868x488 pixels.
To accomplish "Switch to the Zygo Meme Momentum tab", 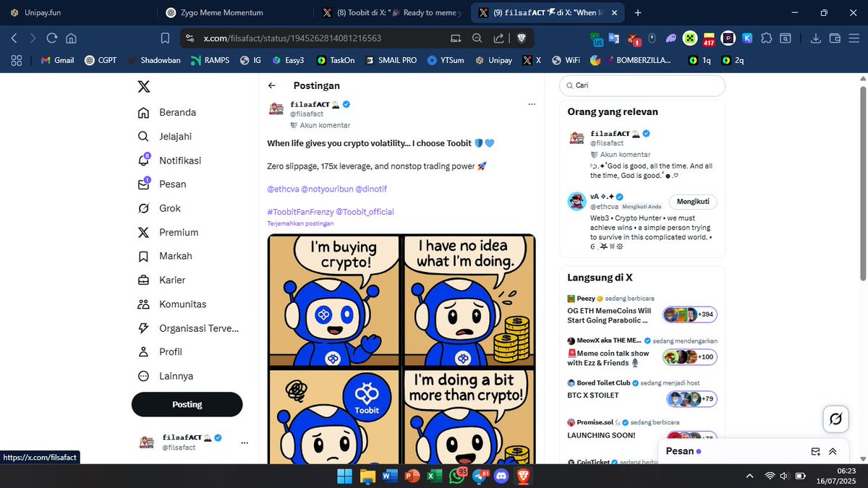I will (235, 12).
